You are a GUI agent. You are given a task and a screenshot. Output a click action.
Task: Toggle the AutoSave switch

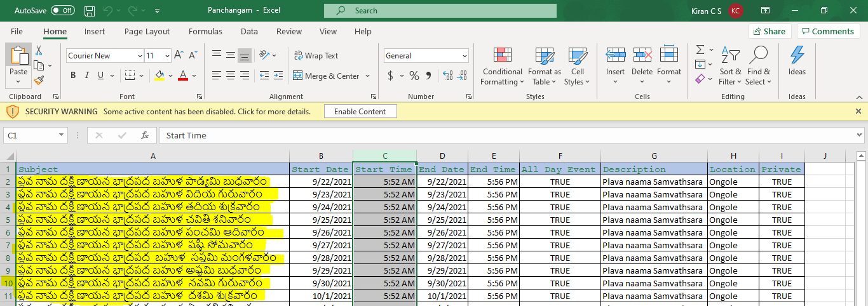click(62, 11)
